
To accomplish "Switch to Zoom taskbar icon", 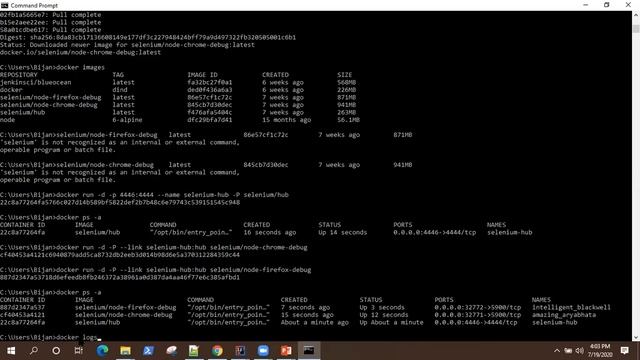I will [x=263, y=351].
